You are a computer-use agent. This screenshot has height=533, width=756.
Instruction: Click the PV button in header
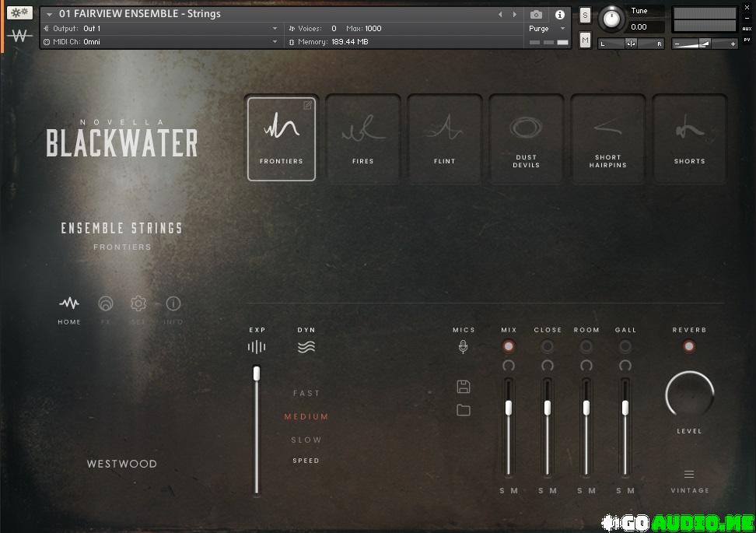tap(747, 40)
